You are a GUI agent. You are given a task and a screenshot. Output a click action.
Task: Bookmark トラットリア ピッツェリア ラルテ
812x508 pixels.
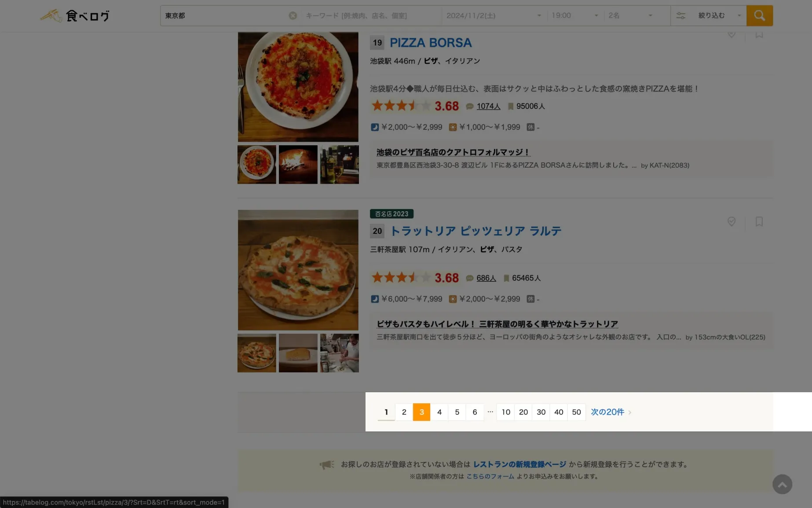click(x=759, y=222)
